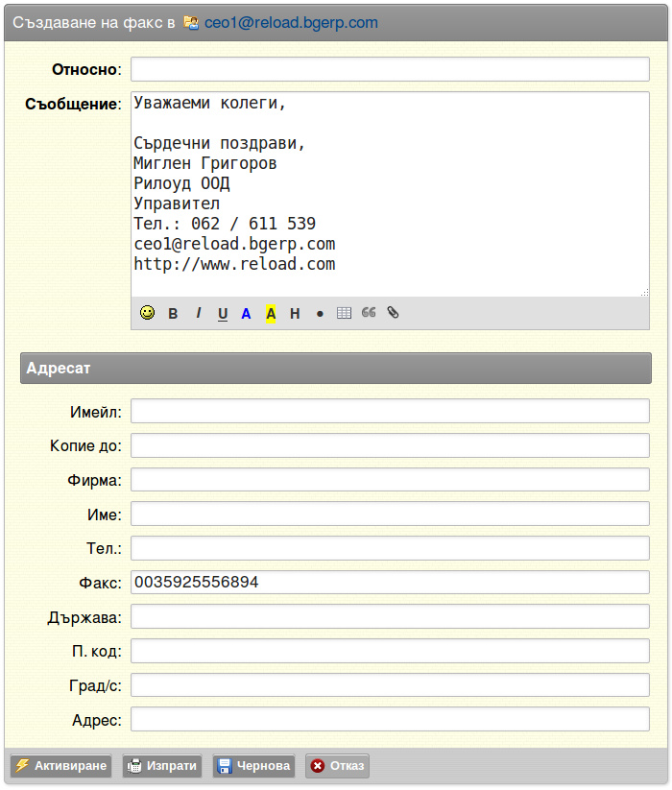Click the Факс field with 0035925556894
This screenshot has width=672, height=790.
click(390, 583)
